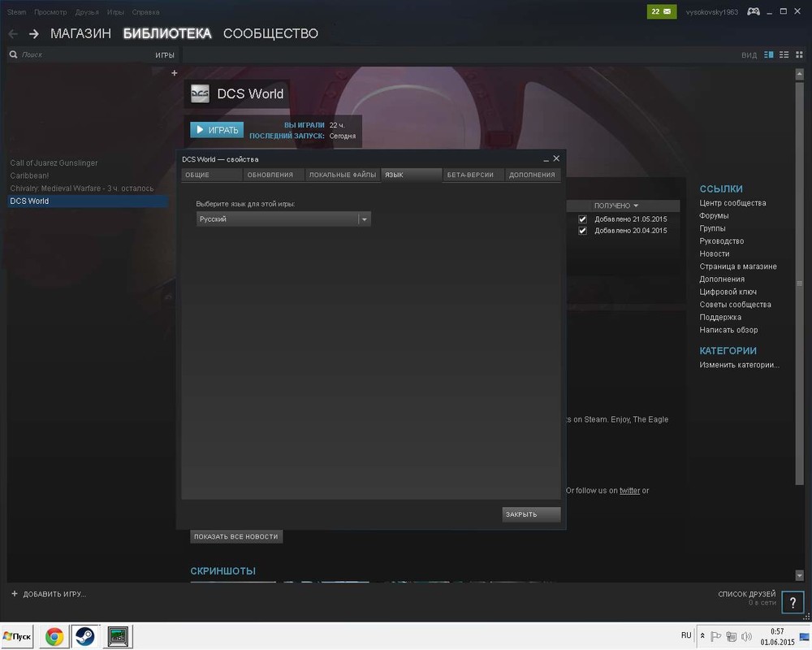Open the monitor application in the taskbar
The image size is (812, 650).
118,636
